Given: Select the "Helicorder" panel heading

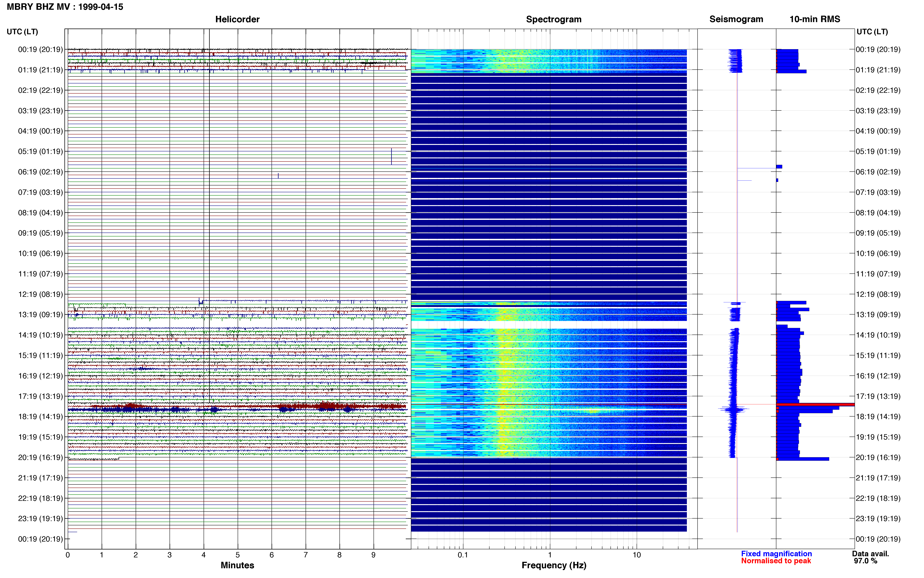Looking at the screenshot, I should point(237,20).
